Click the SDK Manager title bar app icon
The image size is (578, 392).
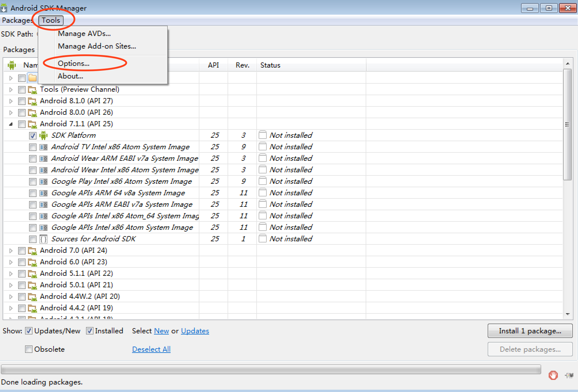(x=4, y=8)
